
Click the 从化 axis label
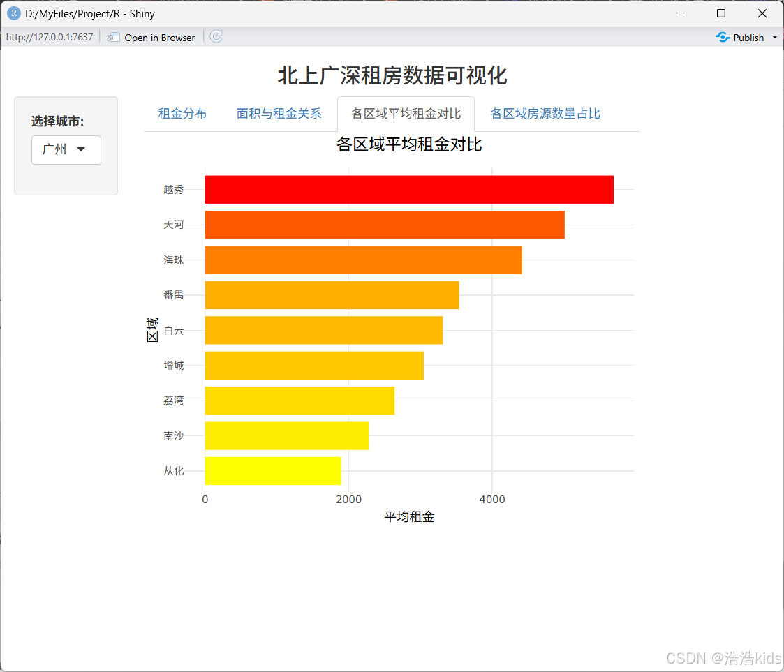point(174,470)
